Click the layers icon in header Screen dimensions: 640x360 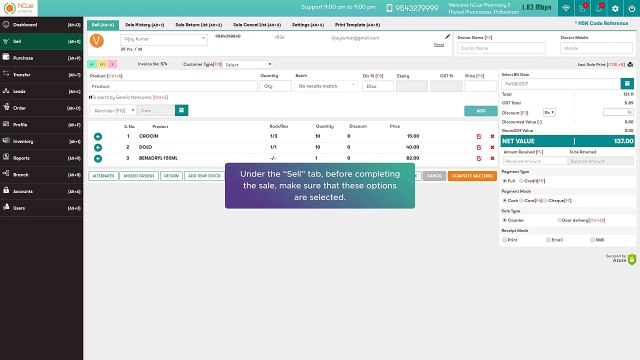(566, 8)
